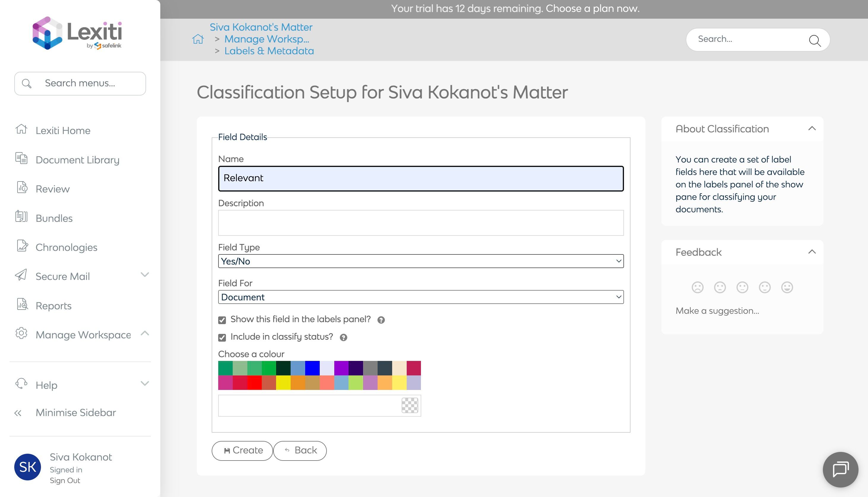The image size is (868, 497).
Task: Click into the Description field
Action: click(421, 223)
